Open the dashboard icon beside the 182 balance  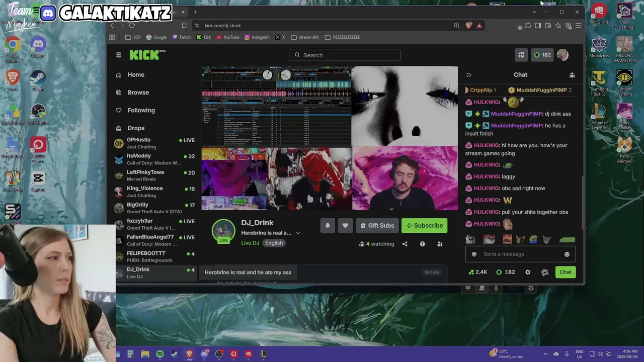point(521,55)
